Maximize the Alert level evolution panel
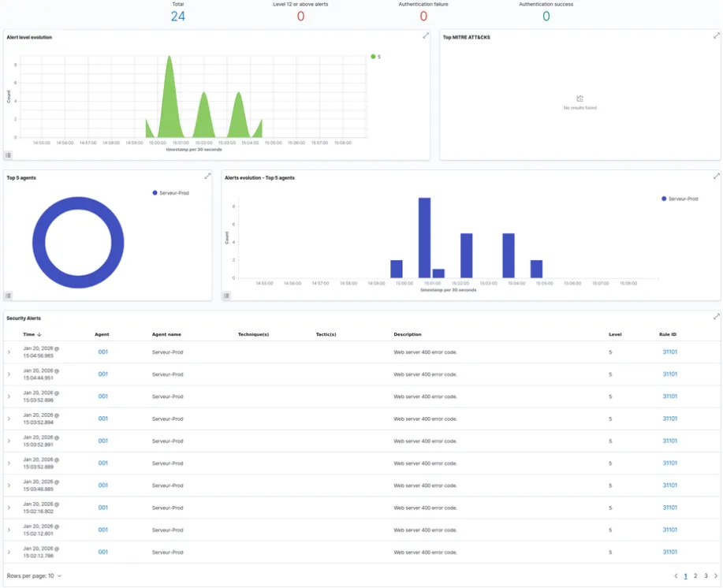 click(x=426, y=35)
